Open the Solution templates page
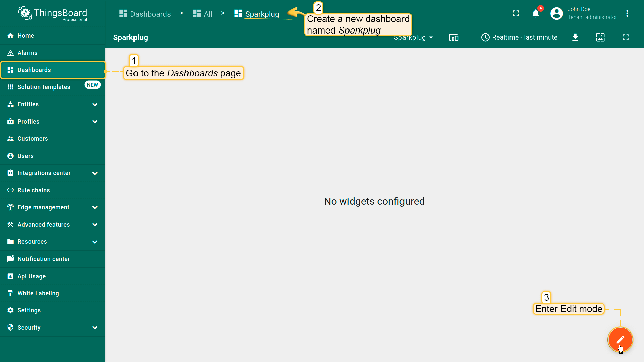This screenshot has height=362, width=644. [44, 87]
